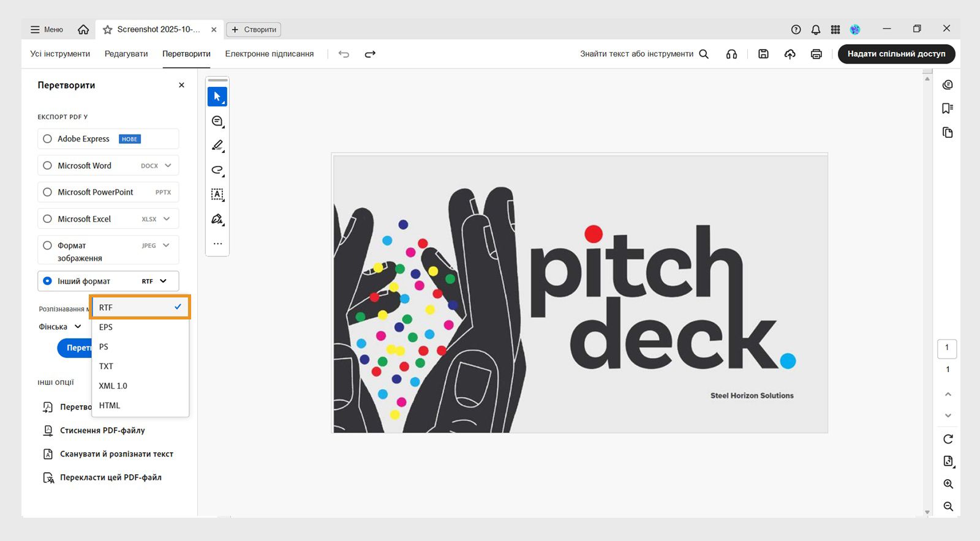The image size is (980, 541).
Task: Click the current page number box
Action: 947,348
